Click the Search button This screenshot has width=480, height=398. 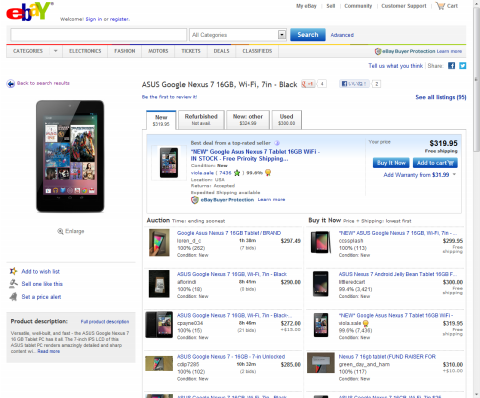coord(308,35)
